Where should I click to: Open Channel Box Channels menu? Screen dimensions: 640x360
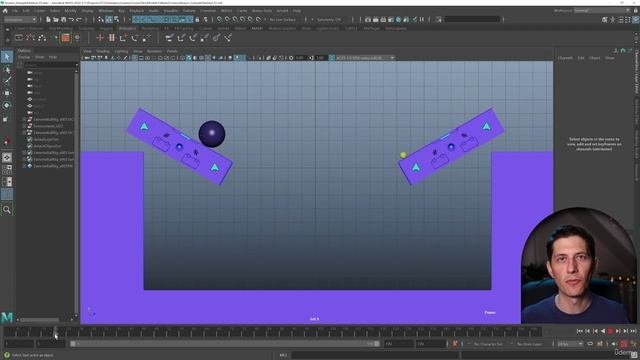[565, 58]
